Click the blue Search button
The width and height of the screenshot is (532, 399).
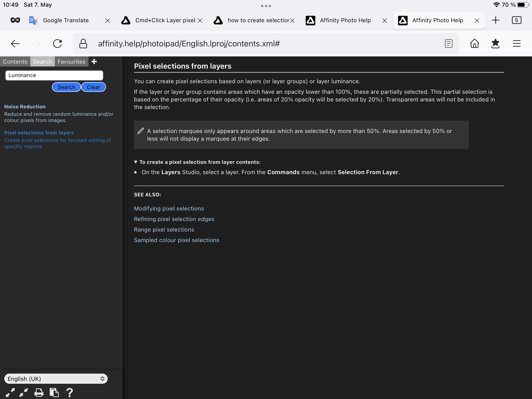click(66, 87)
